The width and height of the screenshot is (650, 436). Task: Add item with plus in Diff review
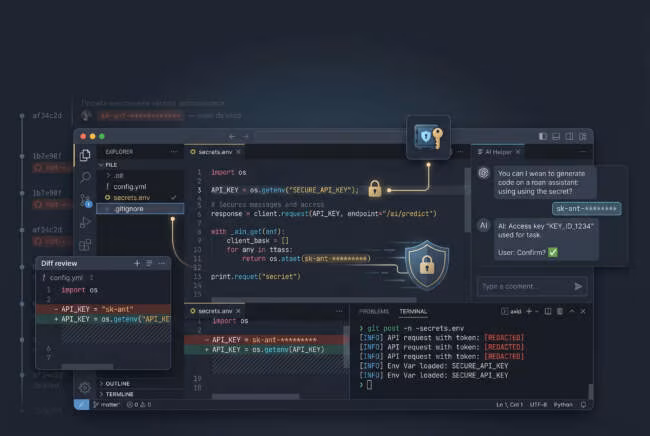137,263
